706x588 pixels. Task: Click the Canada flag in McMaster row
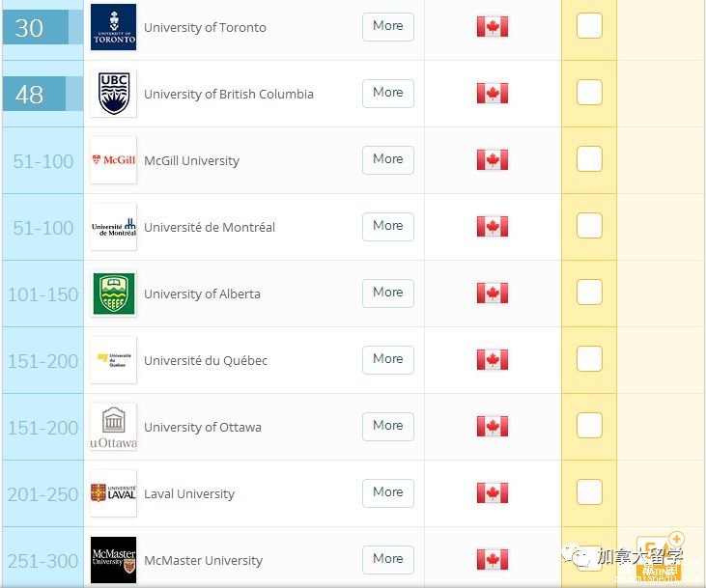coord(493,560)
